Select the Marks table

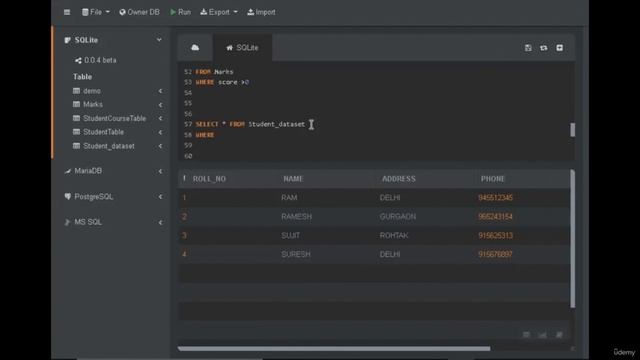pos(93,104)
